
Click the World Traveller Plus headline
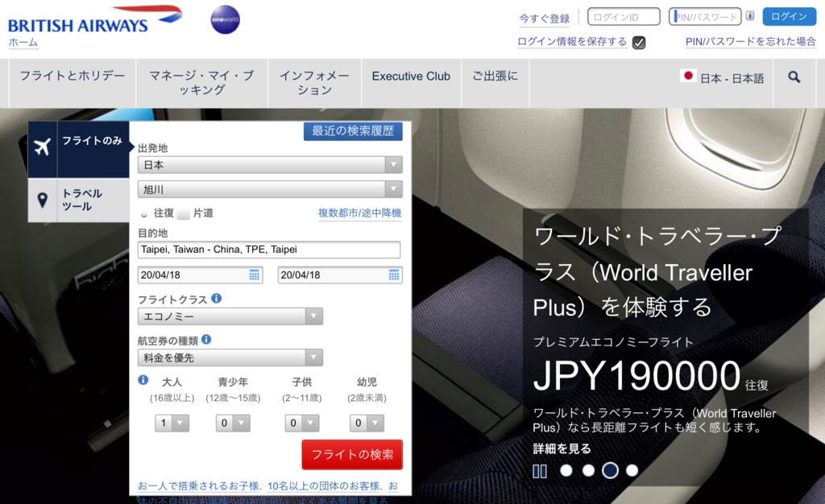point(657,271)
